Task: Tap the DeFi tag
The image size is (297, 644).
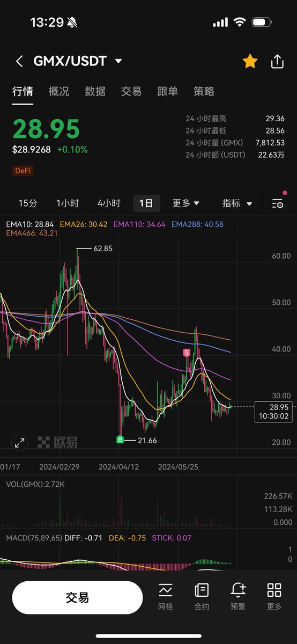Action: 22,171
